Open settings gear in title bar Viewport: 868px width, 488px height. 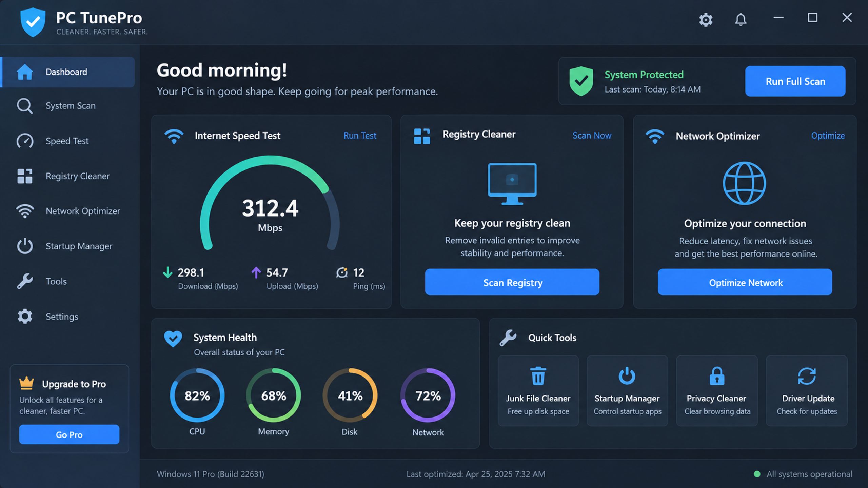point(706,19)
